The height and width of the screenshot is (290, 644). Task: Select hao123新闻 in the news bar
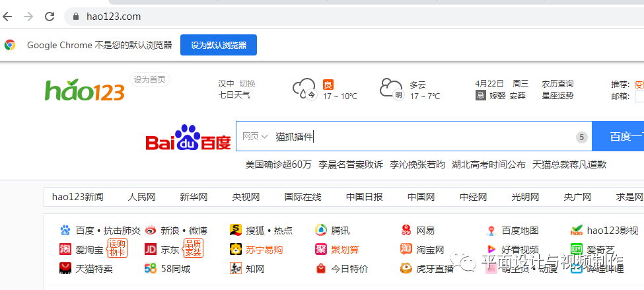[x=78, y=197]
